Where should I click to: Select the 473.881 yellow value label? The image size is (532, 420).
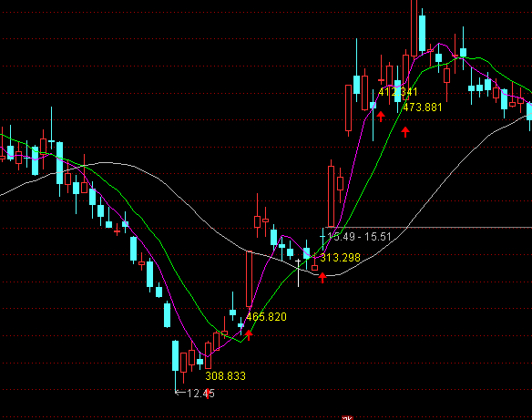(x=423, y=108)
